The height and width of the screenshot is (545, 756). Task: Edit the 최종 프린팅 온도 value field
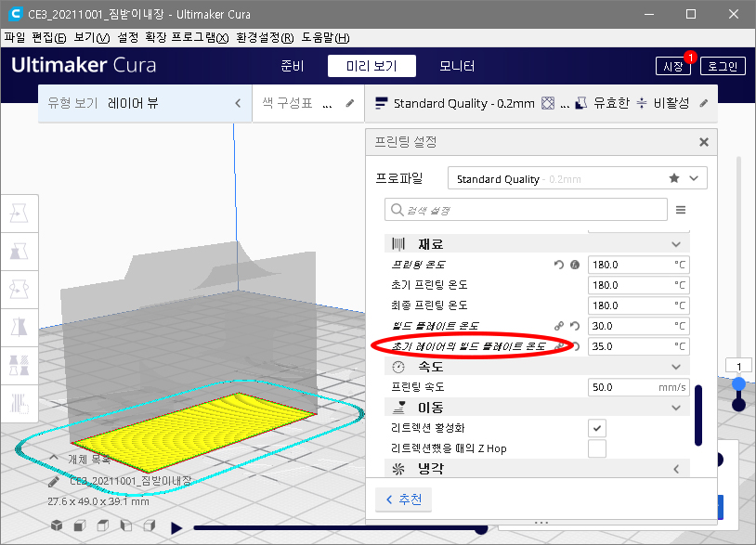point(639,305)
